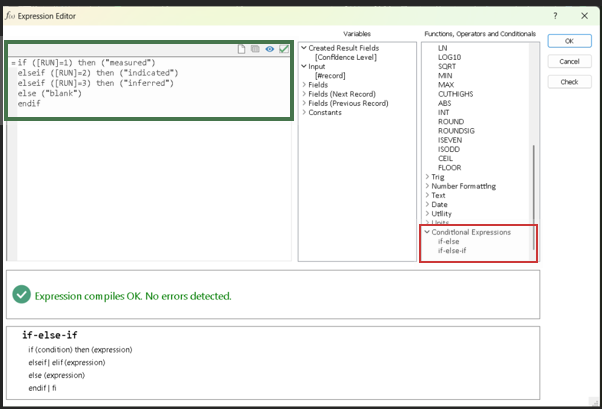Select the ROUNDSIG function

point(456,131)
